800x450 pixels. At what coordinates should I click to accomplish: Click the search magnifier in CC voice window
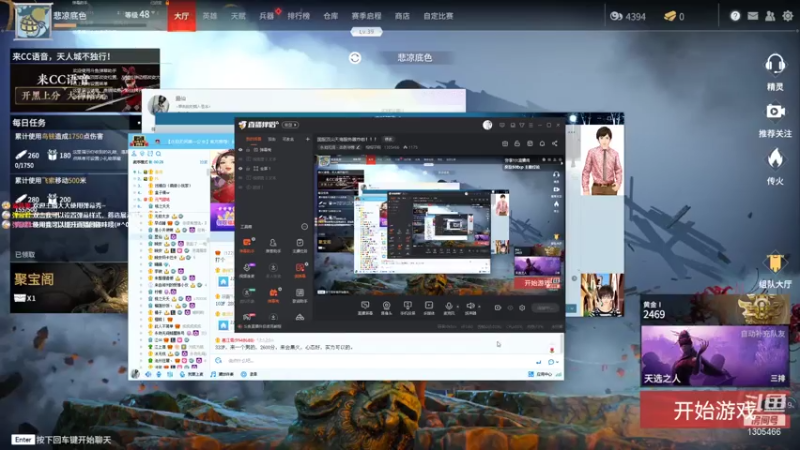point(159,154)
